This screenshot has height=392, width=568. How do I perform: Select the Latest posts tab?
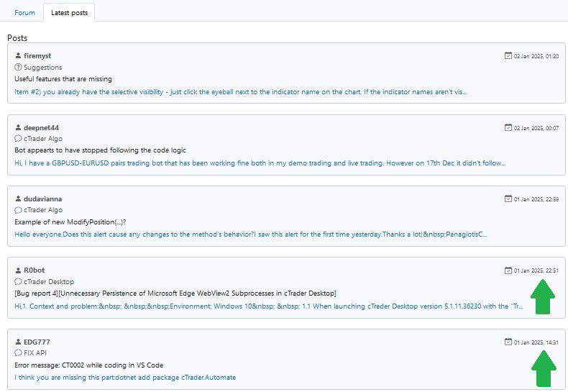[69, 13]
